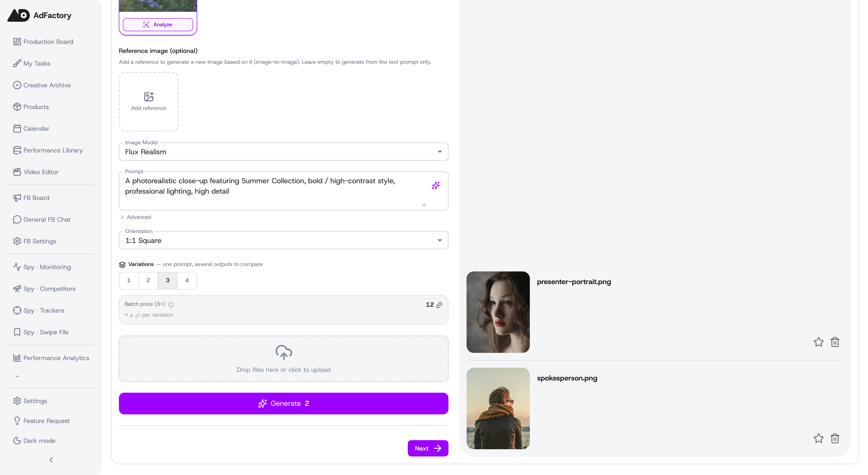Viewport: 868px width, 475px height.
Task: Star the spokesperson.png image
Action: tap(818, 438)
